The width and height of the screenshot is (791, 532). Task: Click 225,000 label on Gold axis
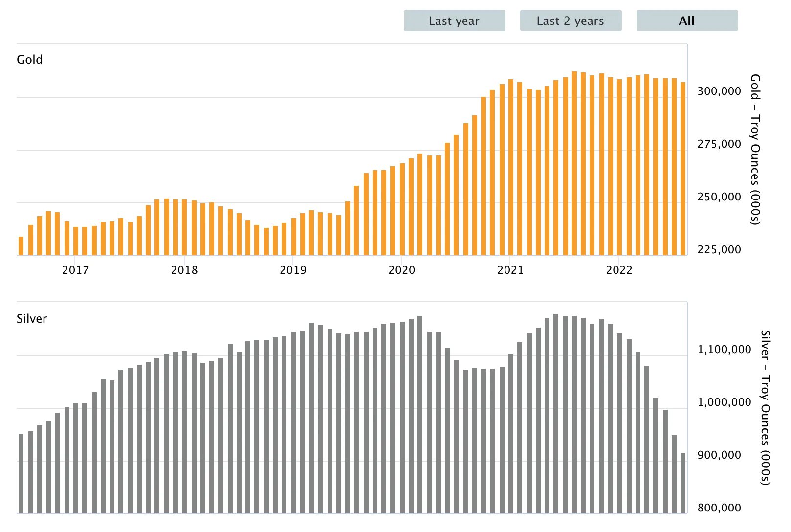pyautogui.click(x=719, y=250)
